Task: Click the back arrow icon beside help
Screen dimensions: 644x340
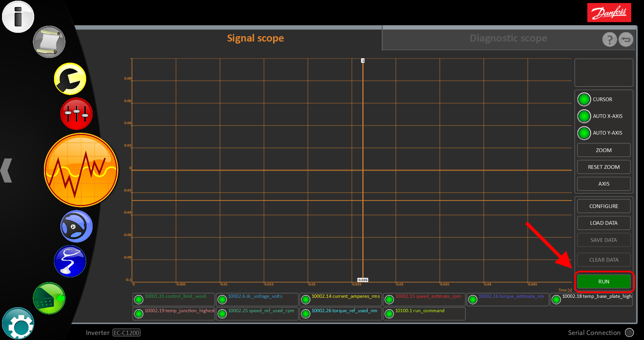Action: [626, 40]
